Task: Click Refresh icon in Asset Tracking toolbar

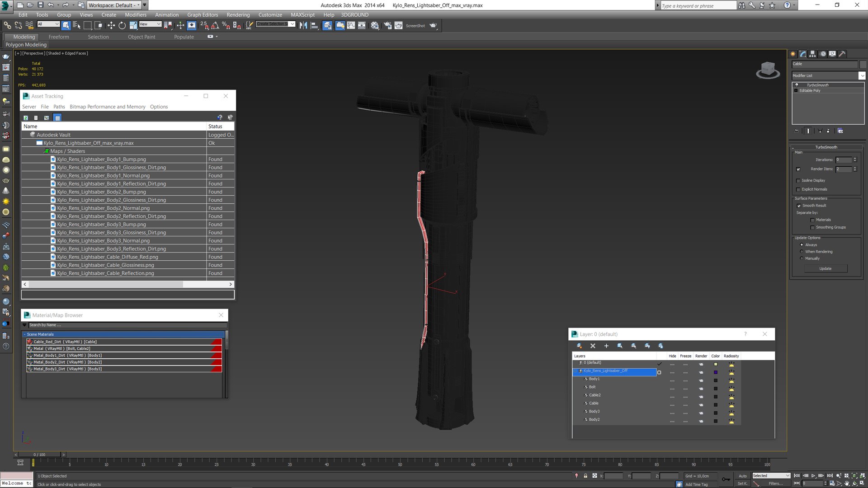Action: click(x=26, y=117)
